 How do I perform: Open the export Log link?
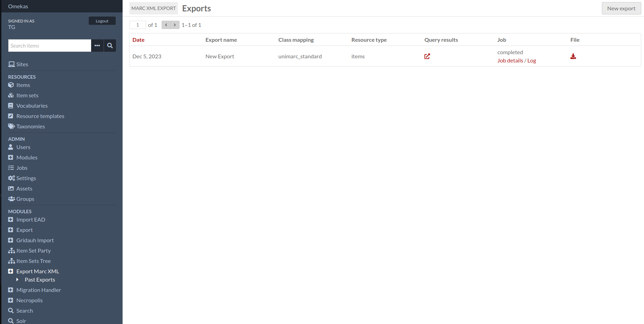pos(532,60)
